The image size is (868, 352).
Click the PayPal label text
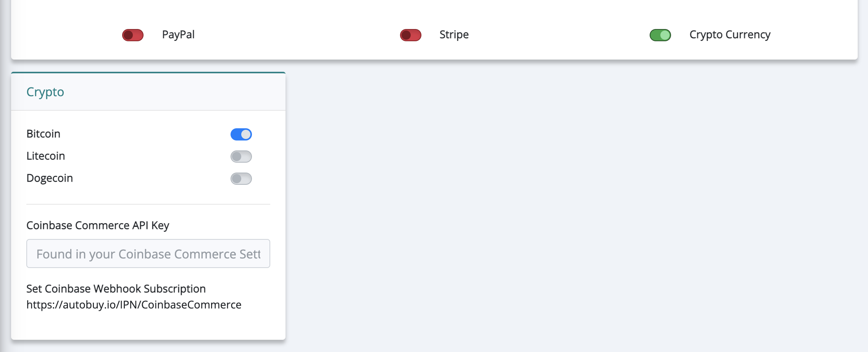[178, 34]
